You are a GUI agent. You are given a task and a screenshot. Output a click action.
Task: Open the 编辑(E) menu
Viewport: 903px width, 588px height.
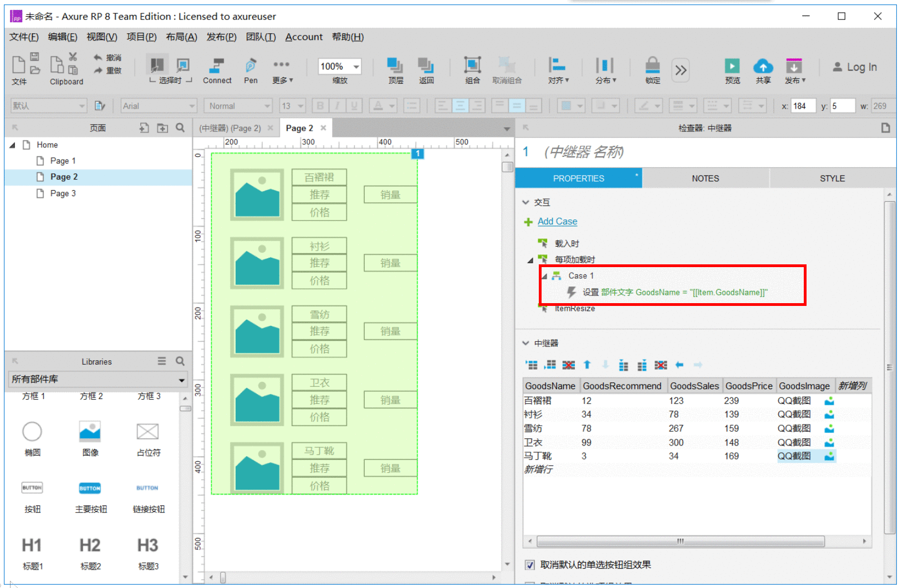(63, 37)
